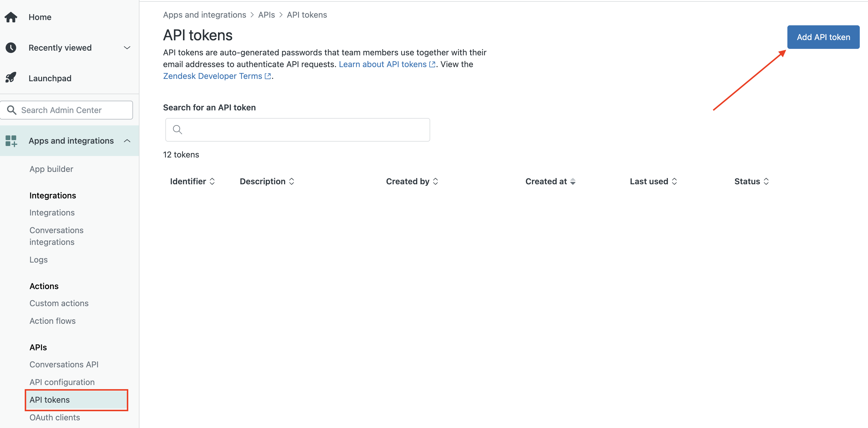Sort table by Description column
This screenshot has width=868, height=428.
coord(267,181)
